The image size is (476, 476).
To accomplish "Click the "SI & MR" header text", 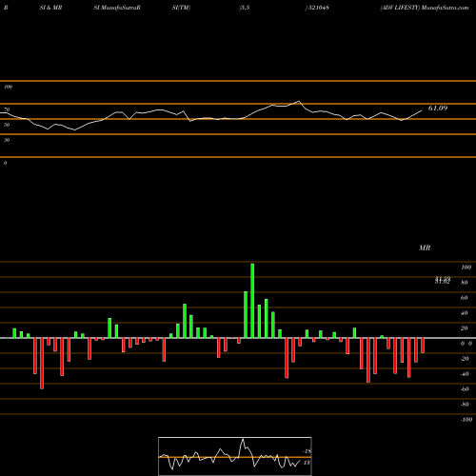I will tap(50, 8).
